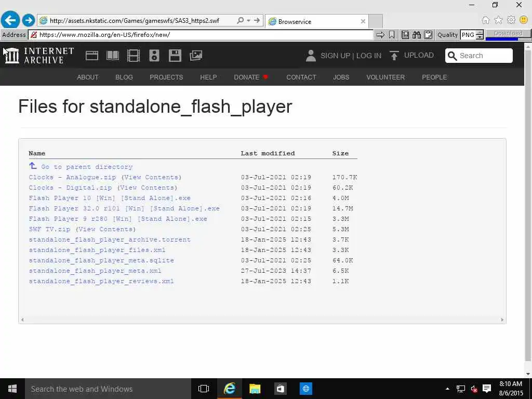The width and height of the screenshot is (532, 399).
Task: Click the upload arrow icon
Action: pyautogui.click(x=394, y=56)
